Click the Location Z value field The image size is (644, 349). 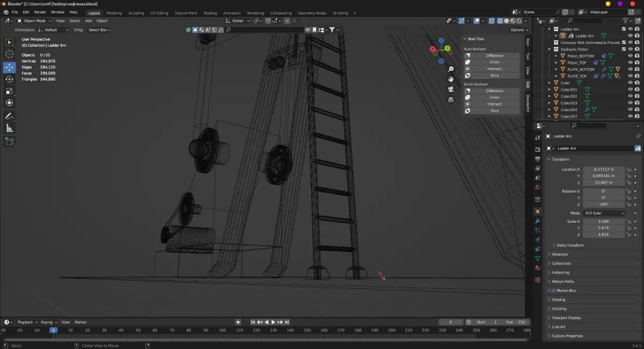[x=604, y=183]
